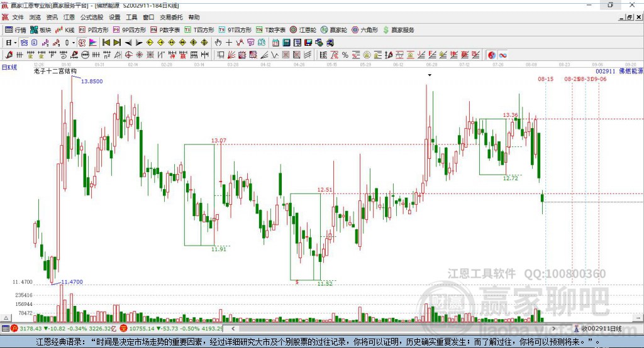Screen dimensions: 644x348
Task: Click the save floppy disk icon
Action: click(x=308, y=43)
